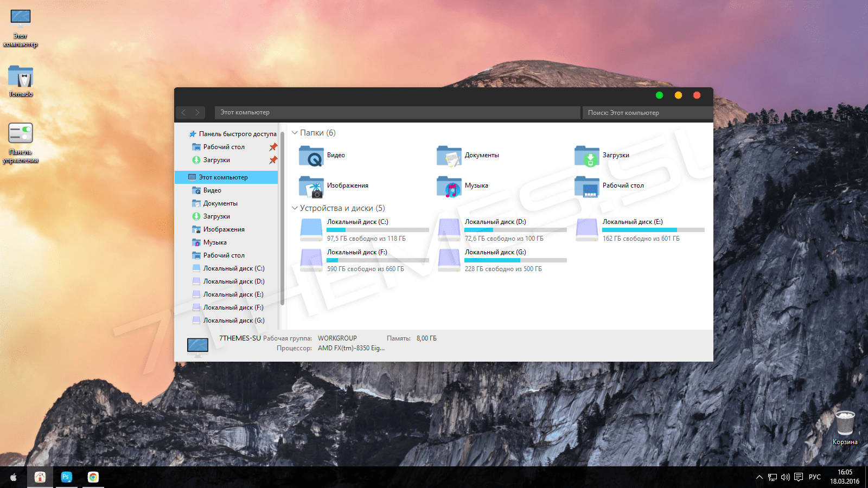Show hidden icons in the system tray
The width and height of the screenshot is (868, 488).
coord(758,477)
